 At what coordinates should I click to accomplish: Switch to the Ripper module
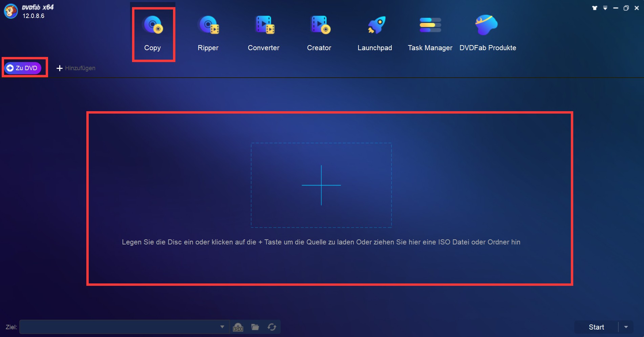click(208, 34)
